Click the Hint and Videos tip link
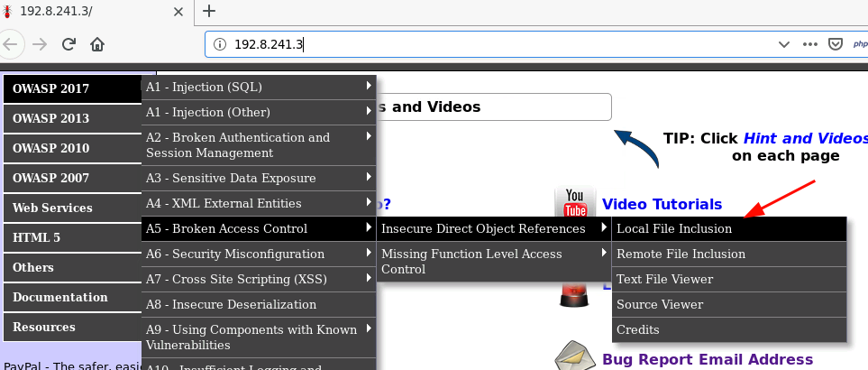 click(x=806, y=138)
